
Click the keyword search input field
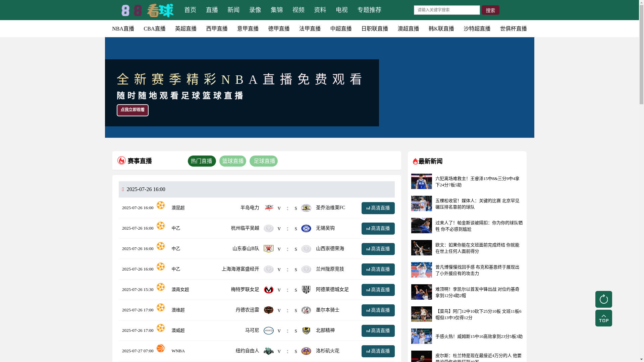pyautogui.click(x=447, y=10)
